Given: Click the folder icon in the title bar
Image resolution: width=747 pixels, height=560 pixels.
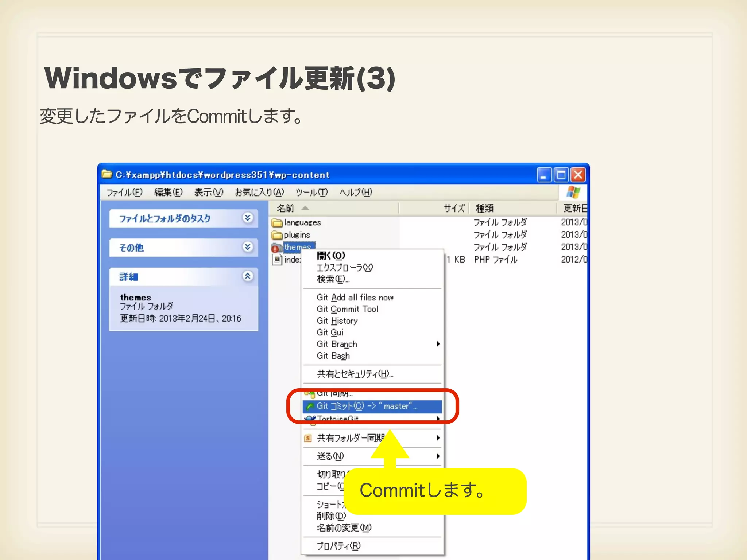Looking at the screenshot, I should point(107,174).
